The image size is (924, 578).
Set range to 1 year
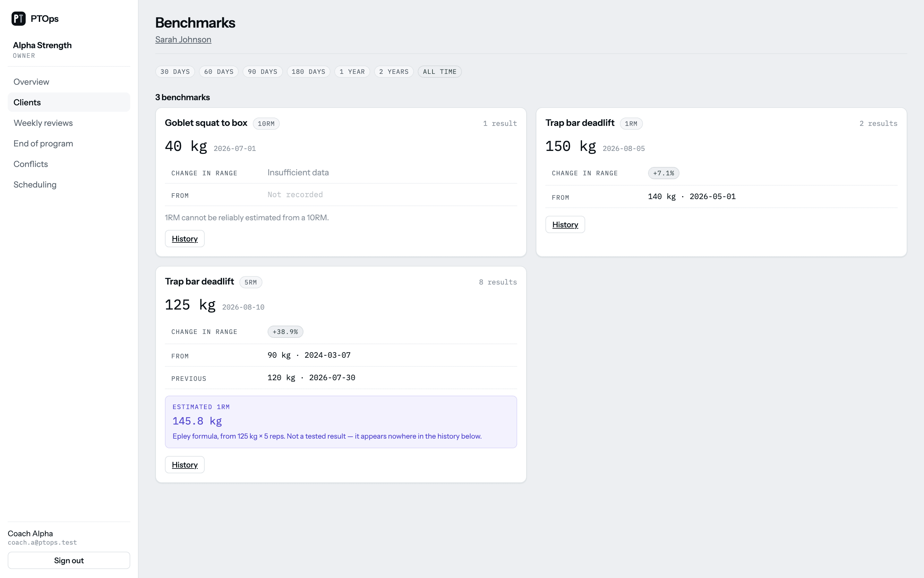coord(352,72)
